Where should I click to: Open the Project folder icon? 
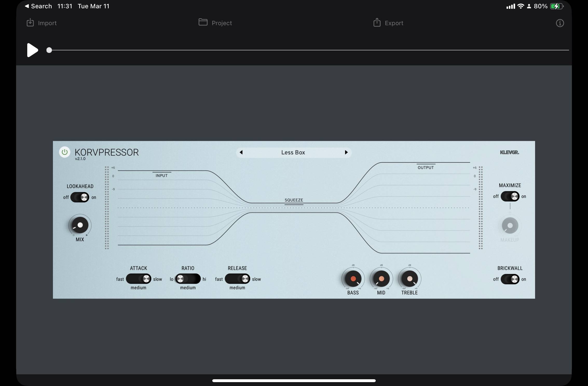pos(203,22)
